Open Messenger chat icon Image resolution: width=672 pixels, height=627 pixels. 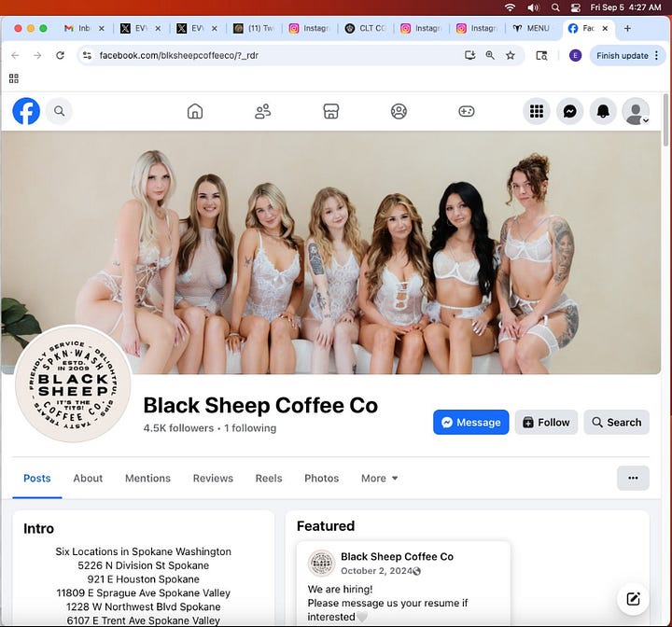[569, 111]
